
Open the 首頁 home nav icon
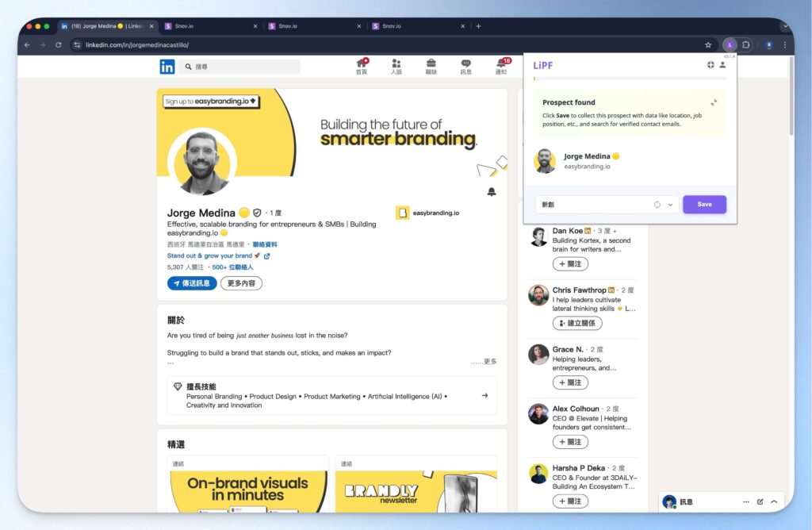coord(362,67)
